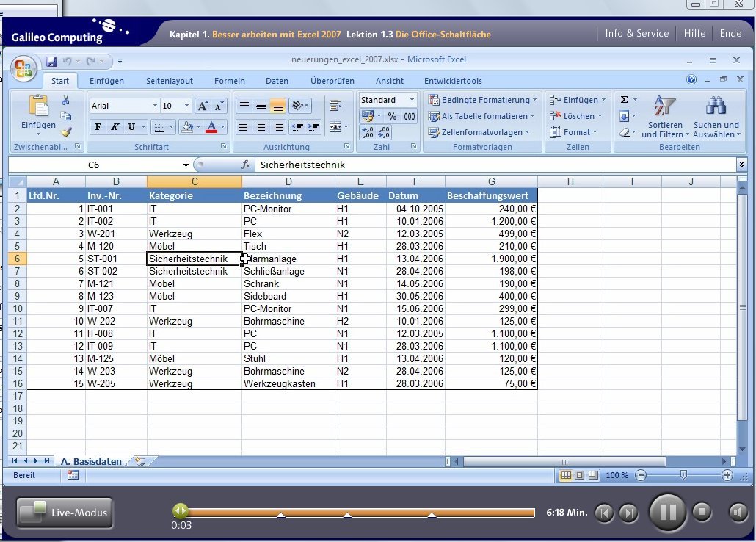Open the Überprüfen tab
This screenshot has width=756, height=542.
click(332, 81)
